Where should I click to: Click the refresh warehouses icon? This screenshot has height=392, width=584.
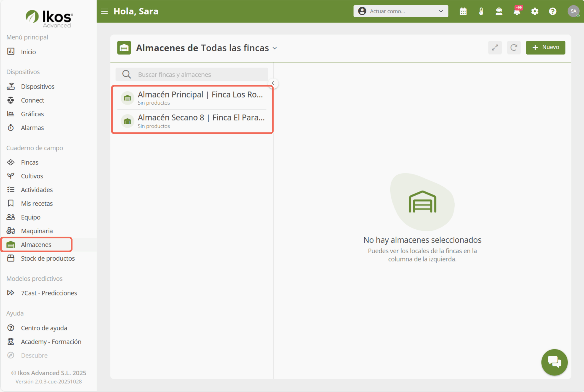514,47
